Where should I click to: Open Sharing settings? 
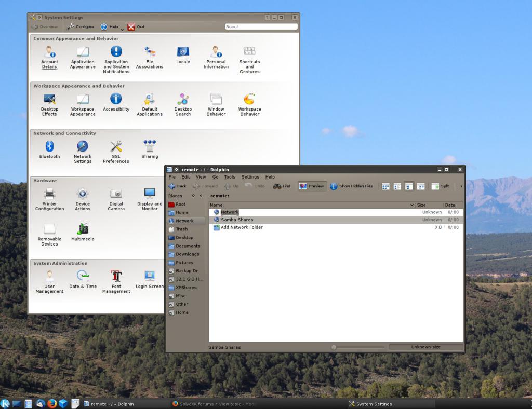click(150, 149)
